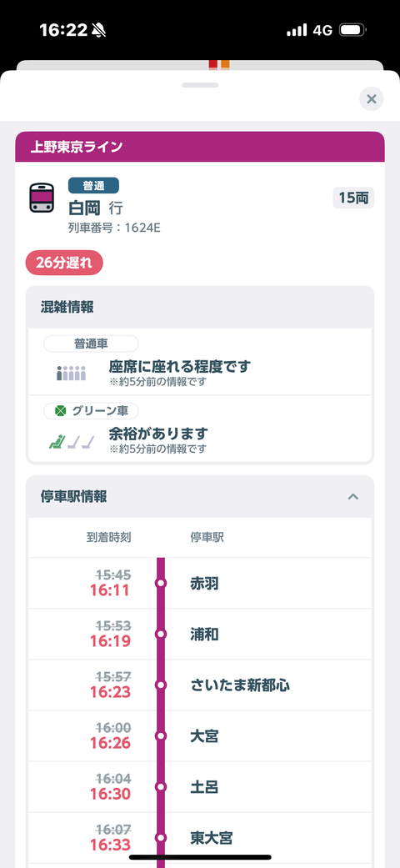Tap the ordinary car crowding people icon
The width and height of the screenshot is (400, 868).
click(x=72, y=373)
